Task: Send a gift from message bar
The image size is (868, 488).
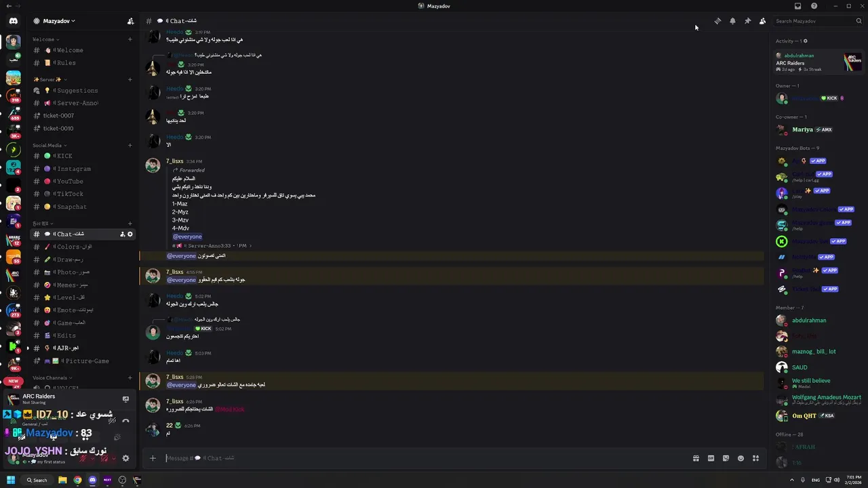Action: coord(696,458)
